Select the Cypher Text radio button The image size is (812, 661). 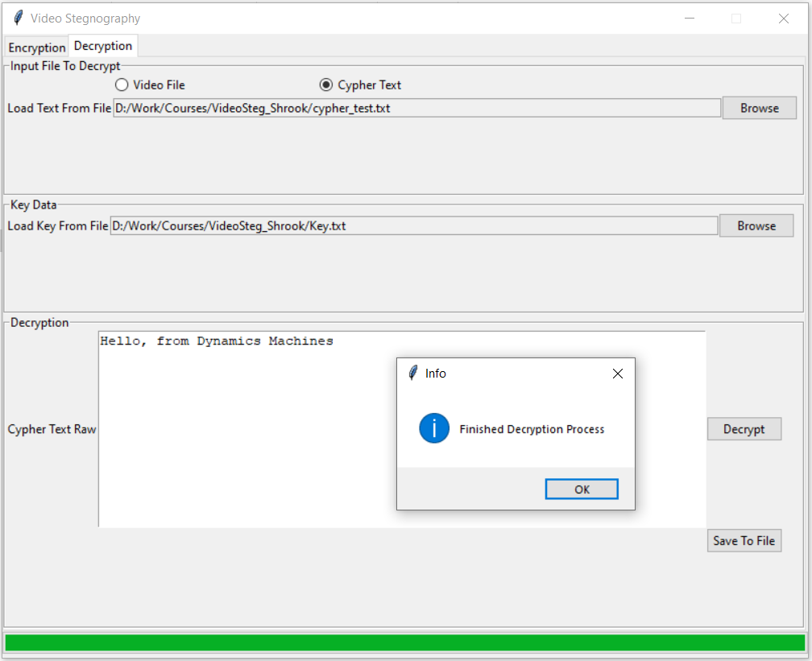pyautogui.click(x=325, y=85)
